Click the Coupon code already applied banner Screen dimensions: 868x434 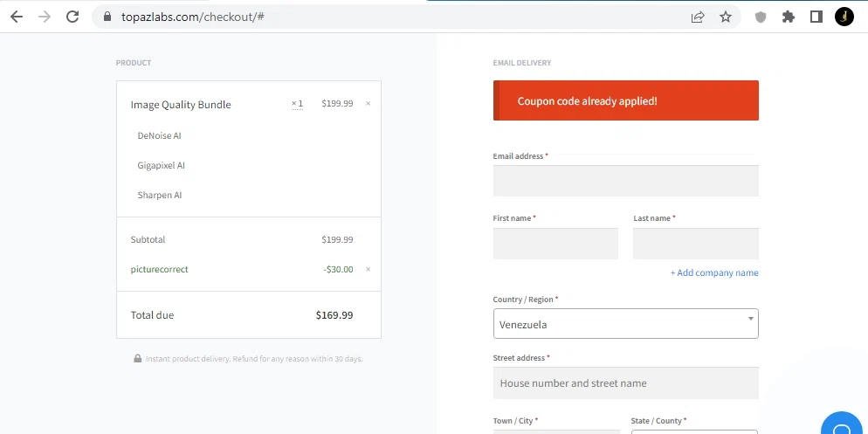pyautogui.click(x=625, y=101)
